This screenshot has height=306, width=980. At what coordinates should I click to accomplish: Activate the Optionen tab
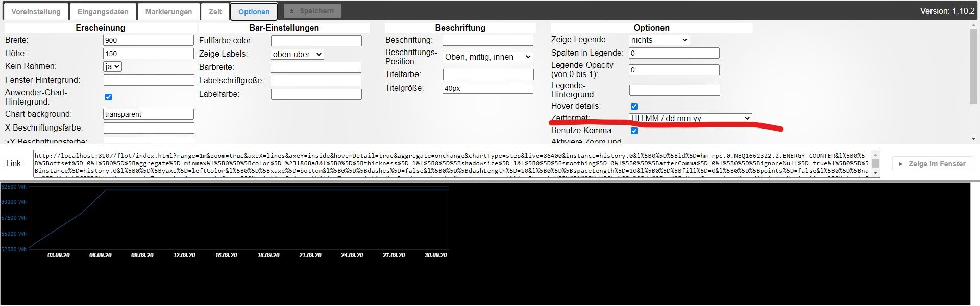click(x=254, y=12)
